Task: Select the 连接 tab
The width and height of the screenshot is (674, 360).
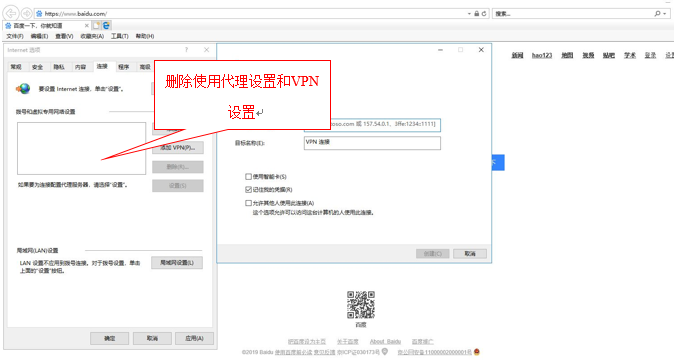Action: coord(102,66)
